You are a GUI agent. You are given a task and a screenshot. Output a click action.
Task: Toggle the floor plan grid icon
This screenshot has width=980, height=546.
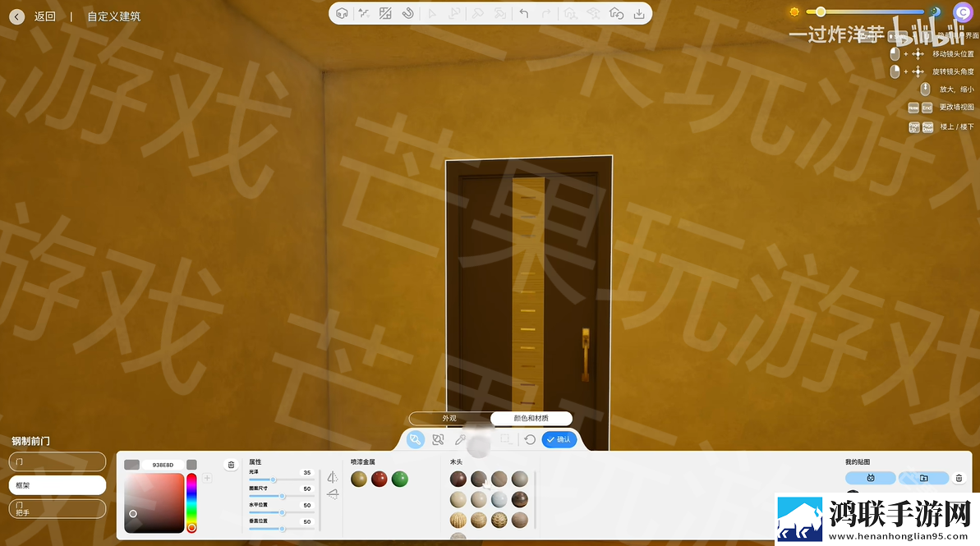tap(385, 13)
